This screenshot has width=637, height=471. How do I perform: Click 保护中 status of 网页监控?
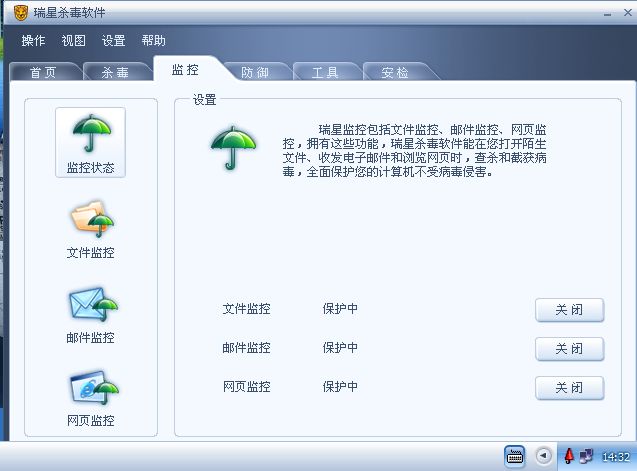(x=340, y=386)
